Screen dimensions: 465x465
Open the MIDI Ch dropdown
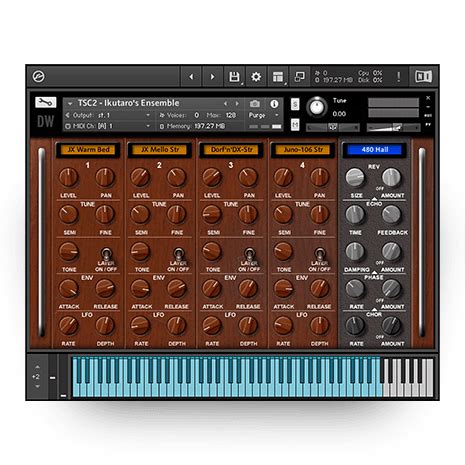[x=109, y=126]
